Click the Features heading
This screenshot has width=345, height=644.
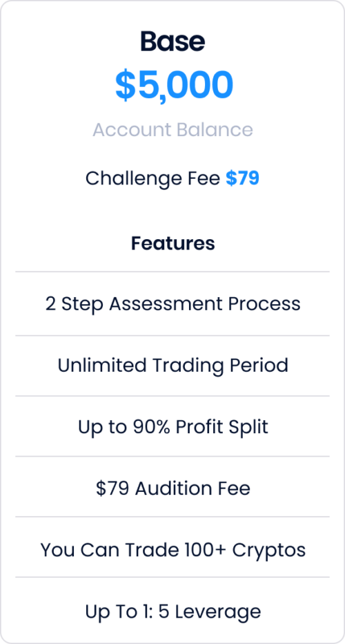tap(172, 243)
